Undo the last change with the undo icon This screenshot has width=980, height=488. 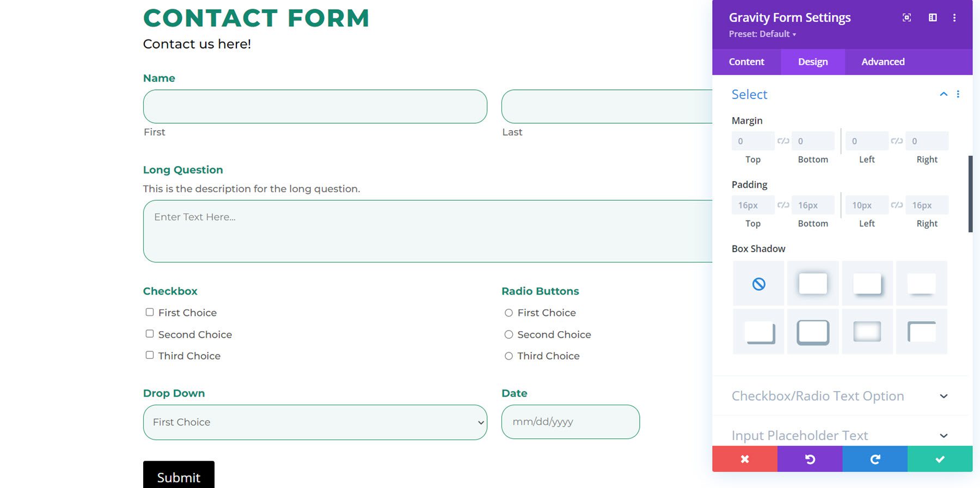click(810, 459)
